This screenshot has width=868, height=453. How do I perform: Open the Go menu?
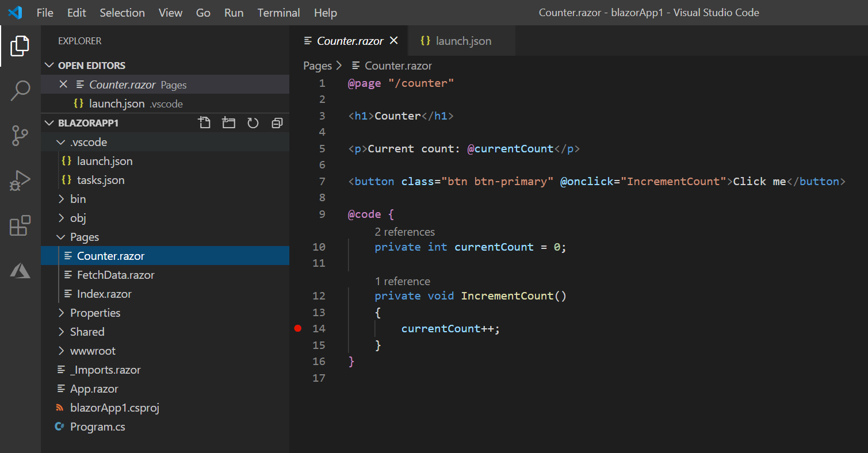click(x=204, y=13)
